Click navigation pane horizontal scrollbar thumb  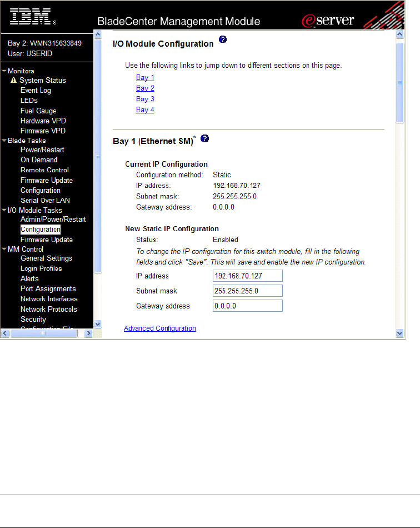coord(44,333)
